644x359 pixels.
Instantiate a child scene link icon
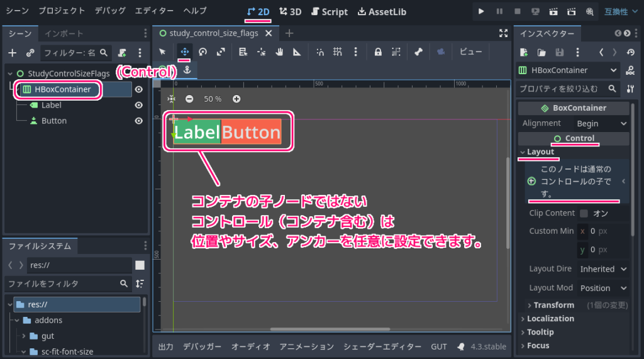point(30,53)
